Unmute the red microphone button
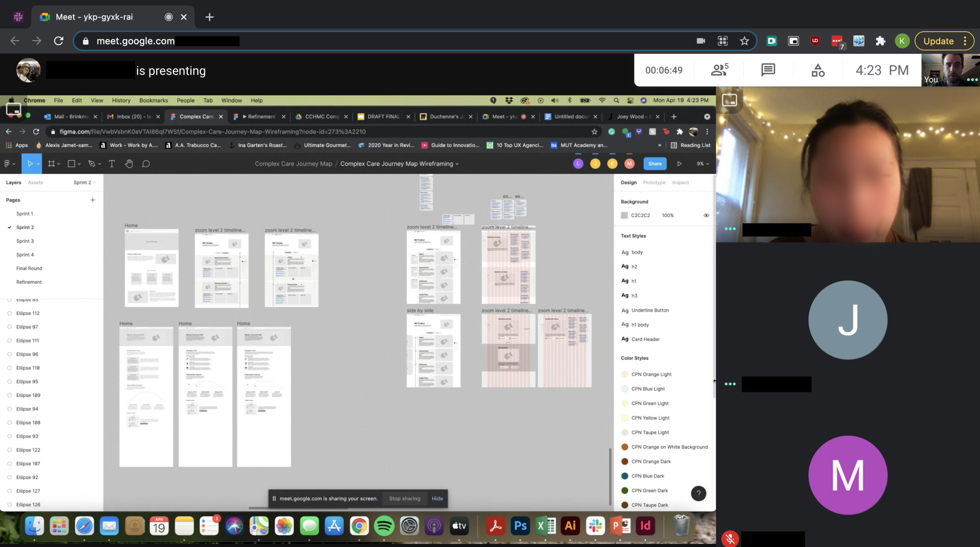980x547 pixels. pyautogui.click(x=730, y=539)
